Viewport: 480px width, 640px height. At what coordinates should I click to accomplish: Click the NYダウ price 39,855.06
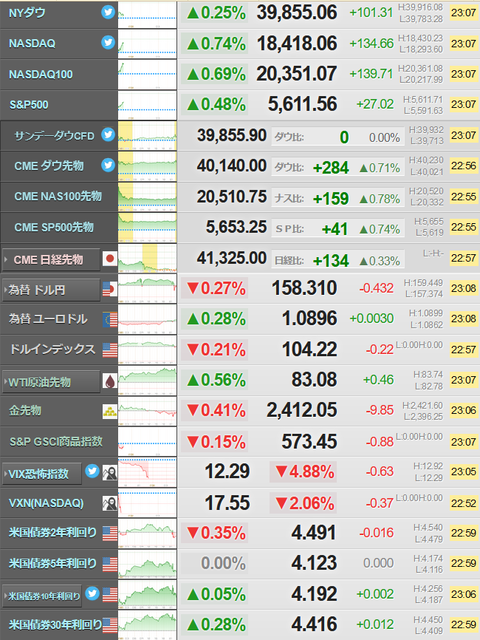click(297, 13)
